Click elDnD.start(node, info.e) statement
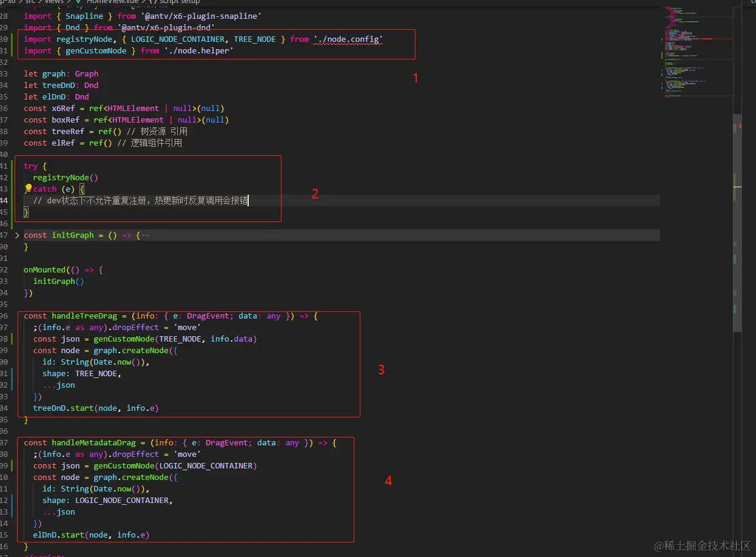 [x=92, y=535]
